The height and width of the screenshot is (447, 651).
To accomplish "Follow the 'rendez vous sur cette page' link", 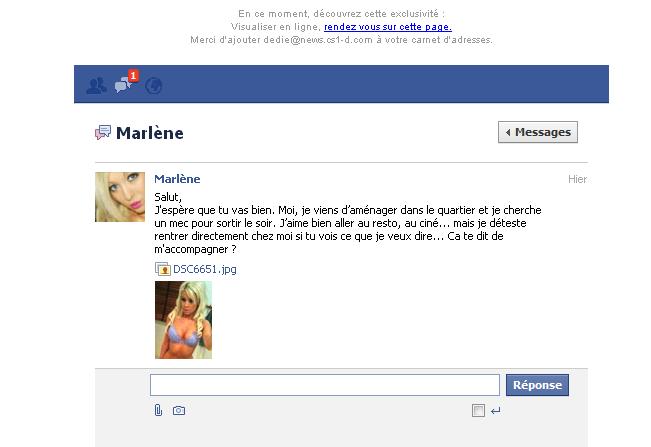I will (x=388, y=27).
